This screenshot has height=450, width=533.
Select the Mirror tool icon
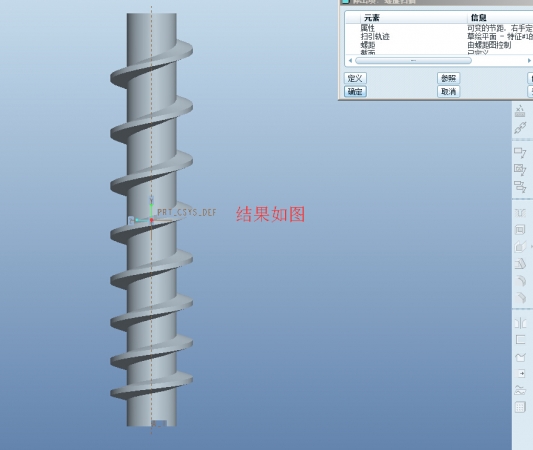click(x=520, y=323)
